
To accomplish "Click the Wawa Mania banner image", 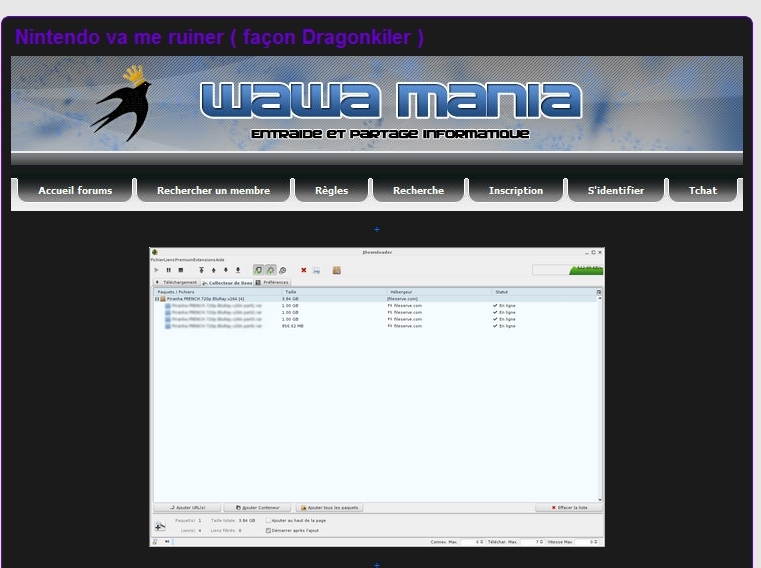I will 377,103.
